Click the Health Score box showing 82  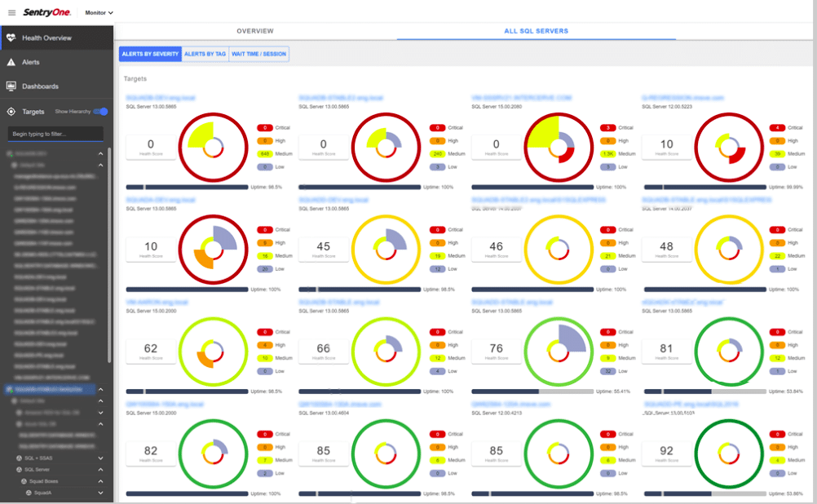click(151, 453)
